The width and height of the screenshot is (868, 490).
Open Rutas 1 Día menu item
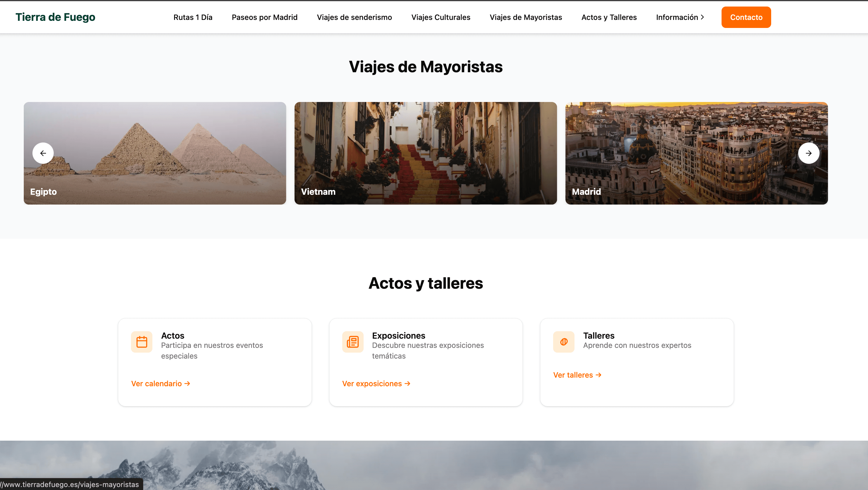(193, 17)
